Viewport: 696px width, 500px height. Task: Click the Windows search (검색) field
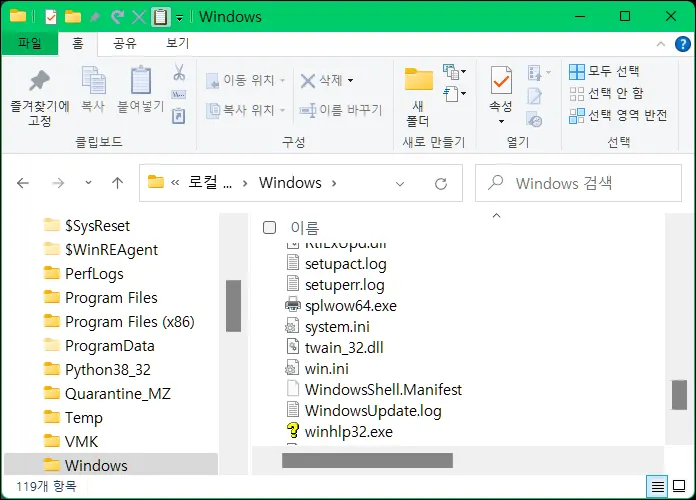point(578,183)
